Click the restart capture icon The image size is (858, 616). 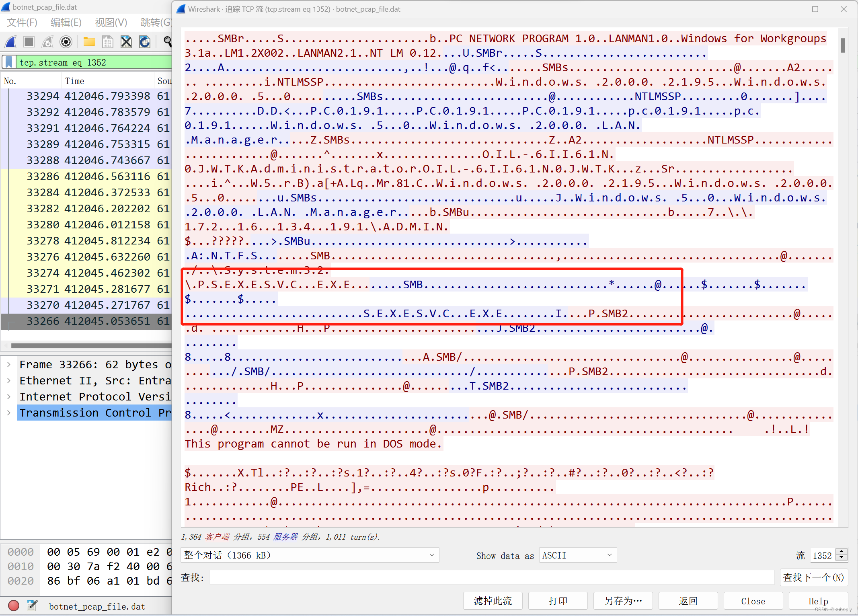pyautogui.click(x=47, y=42)
